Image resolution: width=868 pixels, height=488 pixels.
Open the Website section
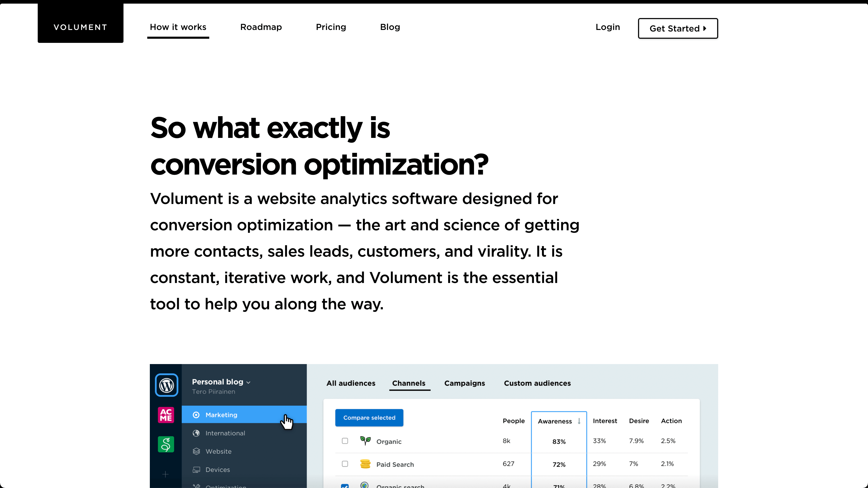(244, 451)
